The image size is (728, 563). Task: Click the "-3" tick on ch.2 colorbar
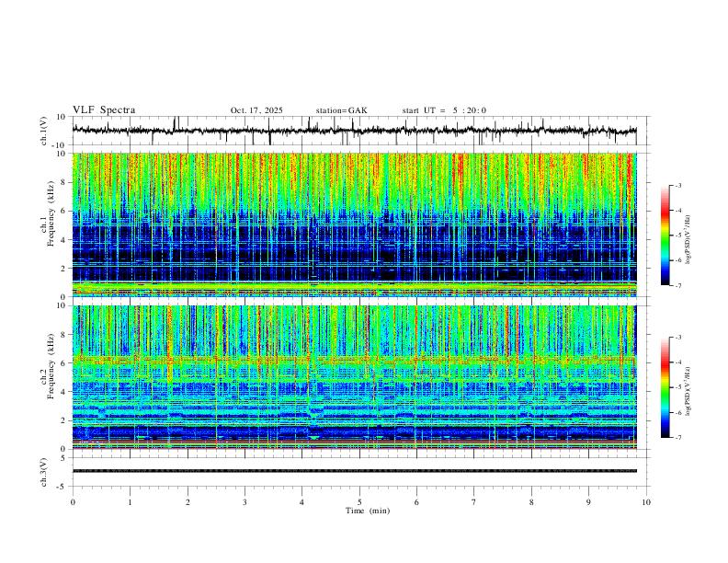(x=677, y=338)
